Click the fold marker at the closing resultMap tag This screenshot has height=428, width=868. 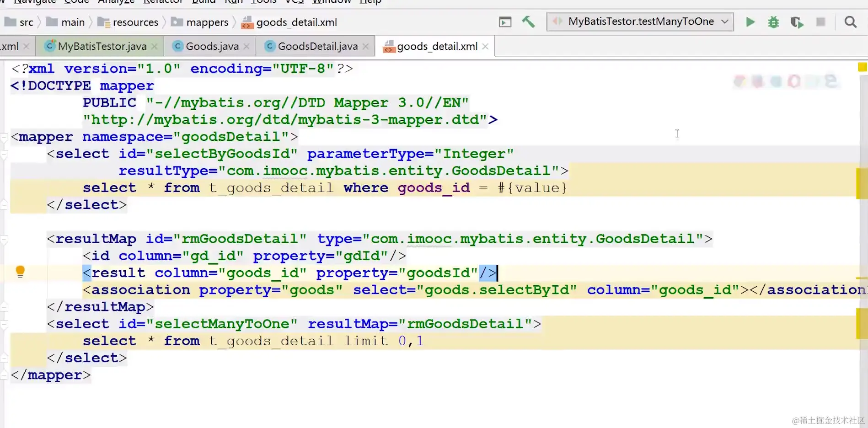(x=4, y=307)
